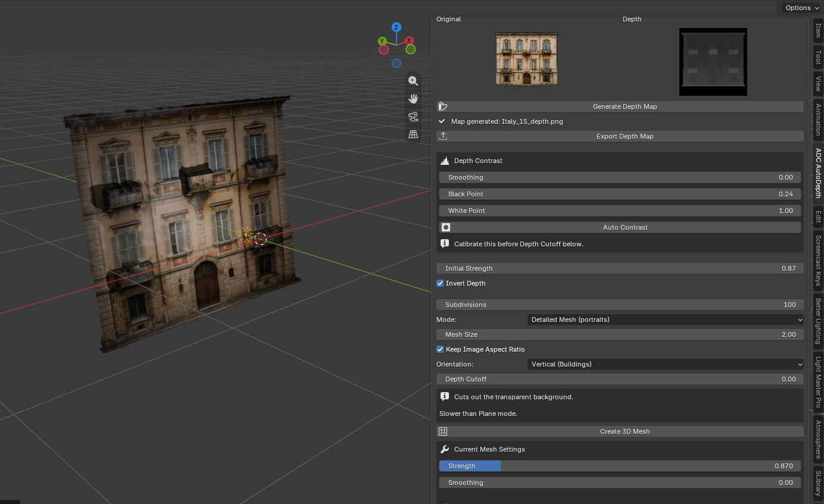Click the Create 3D Mesh grid icon
Image resolution: width=824 pixels, height=504 pixels.
pyautogui.click(x=443, y=431)
